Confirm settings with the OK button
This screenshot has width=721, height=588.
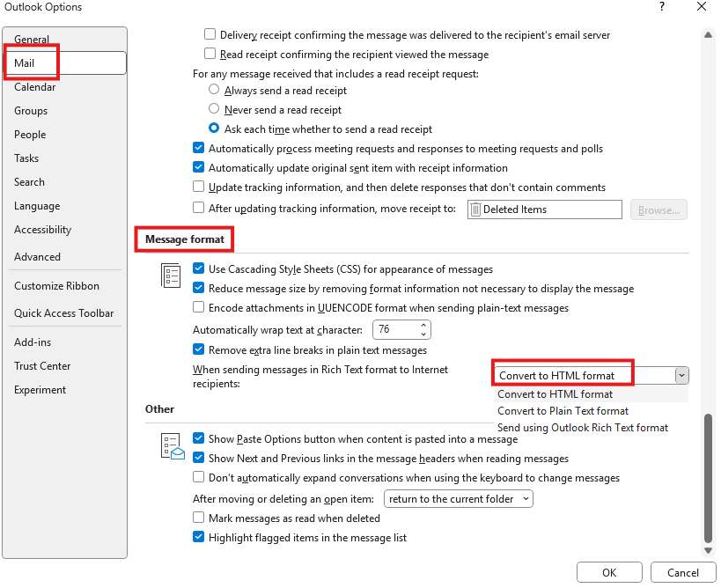coord(609,572)
